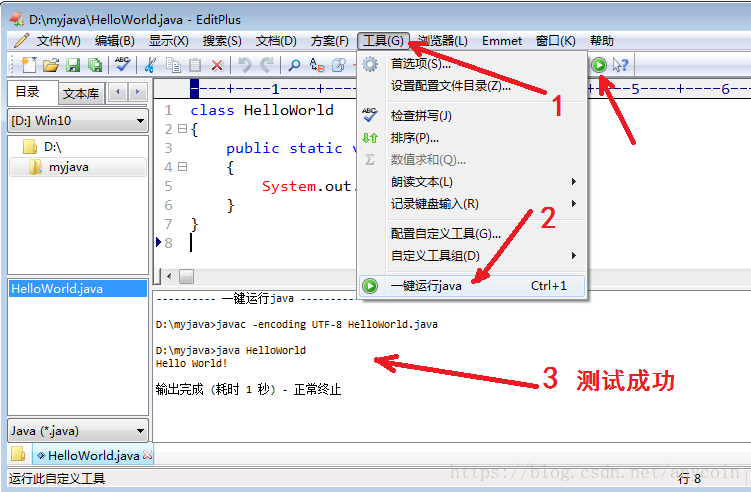Choose 排序(P)... menu entry
The image size is (751, 492).
click(x=473, y=138)
